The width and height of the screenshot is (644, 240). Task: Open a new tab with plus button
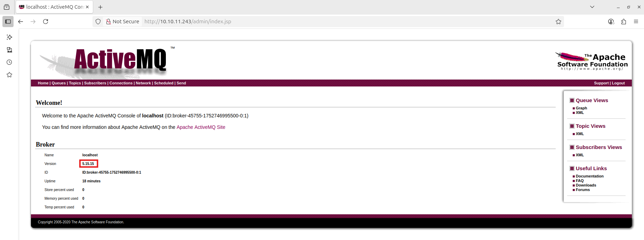[100, 7]
